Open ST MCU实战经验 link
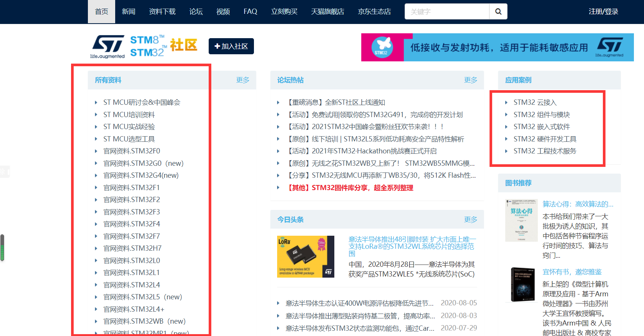 pyautogui.click(x=129, y=127)
